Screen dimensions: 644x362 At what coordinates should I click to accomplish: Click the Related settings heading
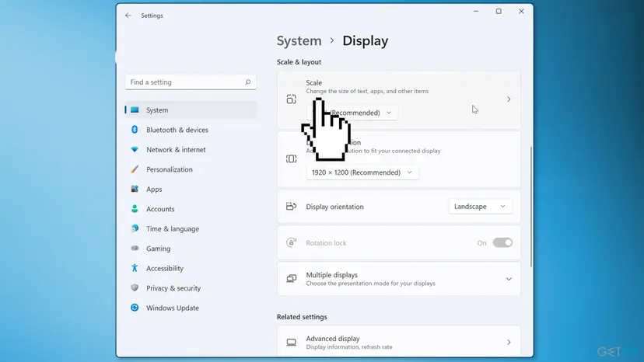(302, 317)
